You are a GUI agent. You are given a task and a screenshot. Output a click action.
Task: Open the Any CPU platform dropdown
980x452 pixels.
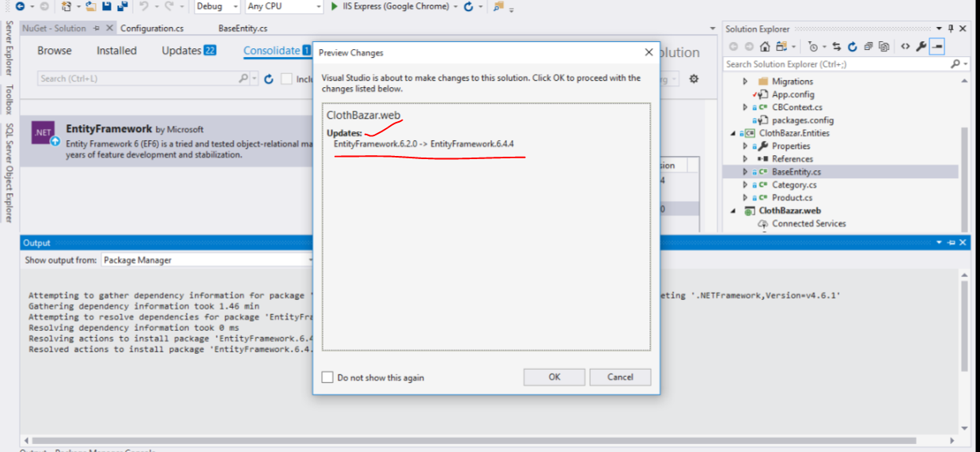coord(319,6)
